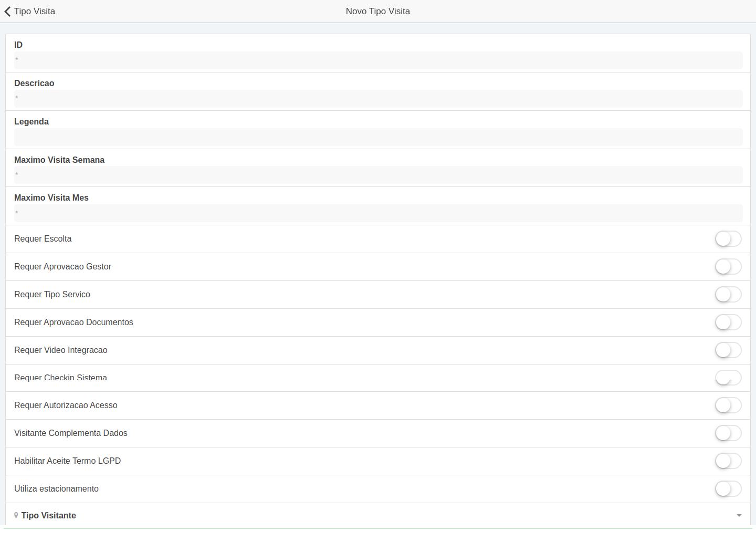The height and width of the screenshot is (552, 756).
Task: Toggle the Utiliza estacionamento switch
Action: 728,489
